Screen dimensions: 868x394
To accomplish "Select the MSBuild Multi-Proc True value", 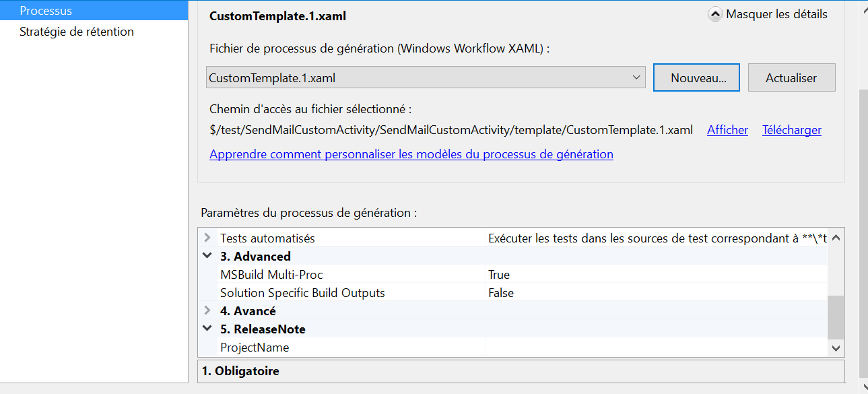I will (x=657, y=275).
